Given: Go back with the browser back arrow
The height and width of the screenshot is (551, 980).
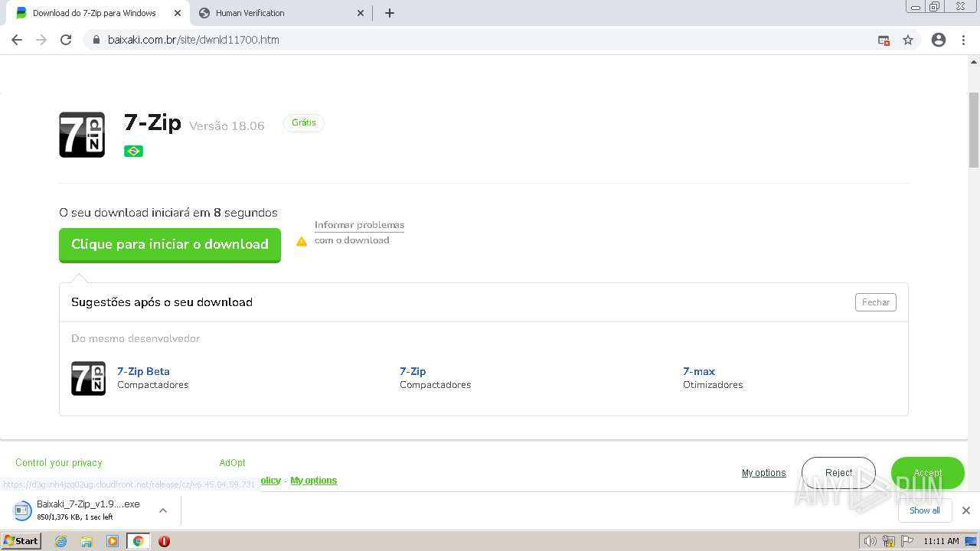Looking at the screenshot, I should (17, 40).
